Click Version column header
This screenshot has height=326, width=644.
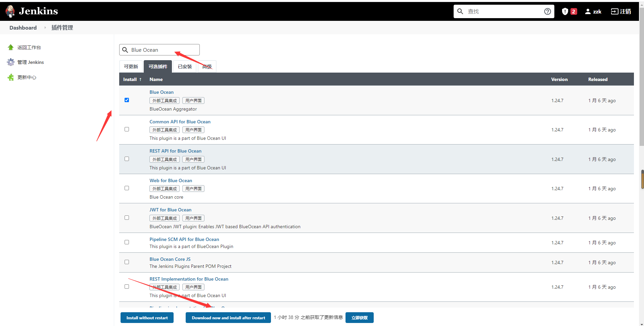click(559, 79)
